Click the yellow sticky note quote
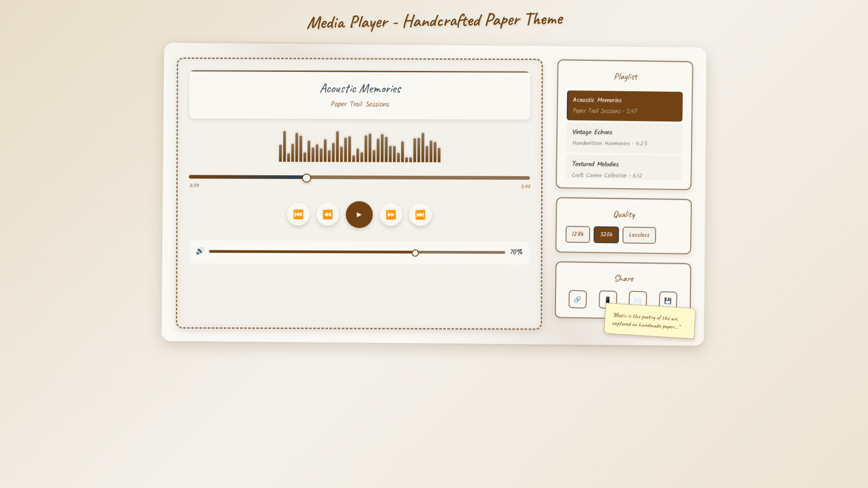The width and height of the screenshot is (868, 488). click(x=649, y=321)
